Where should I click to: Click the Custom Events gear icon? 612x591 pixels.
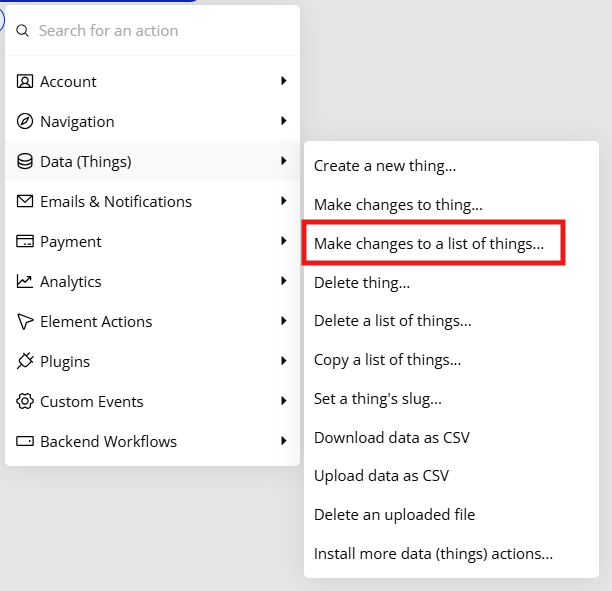(x=25, y=401)
